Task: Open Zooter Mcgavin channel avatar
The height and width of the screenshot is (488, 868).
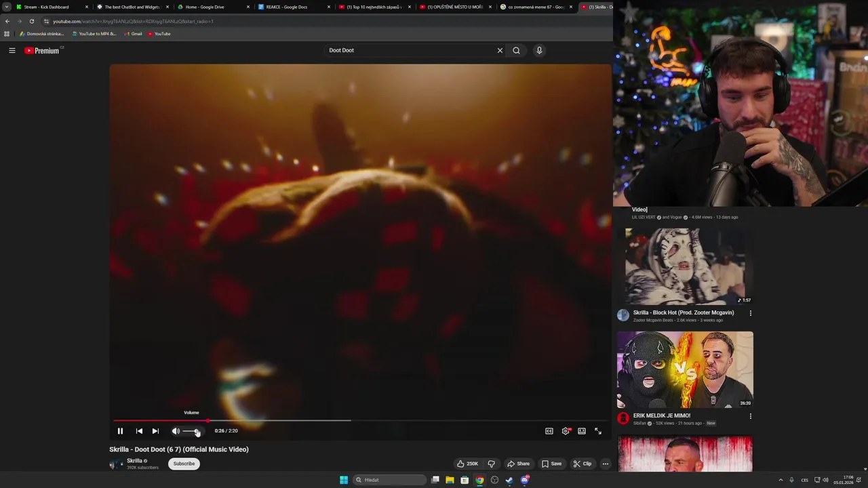Action: click(623, 315)
